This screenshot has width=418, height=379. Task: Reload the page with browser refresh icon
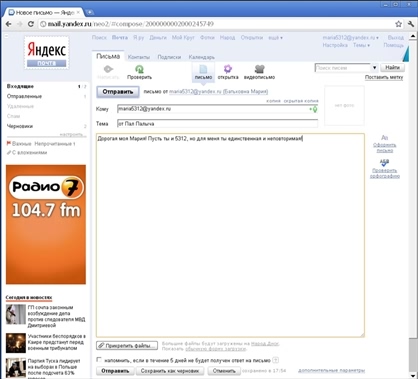click(x=31, y=24)
